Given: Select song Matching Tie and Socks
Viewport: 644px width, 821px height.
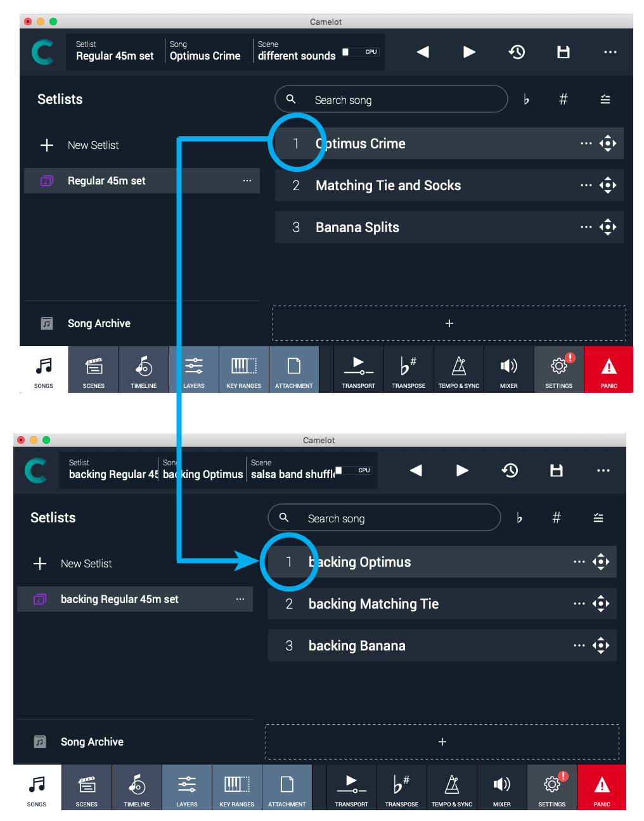Looking at the screenshot, I should tap(449, 185).
